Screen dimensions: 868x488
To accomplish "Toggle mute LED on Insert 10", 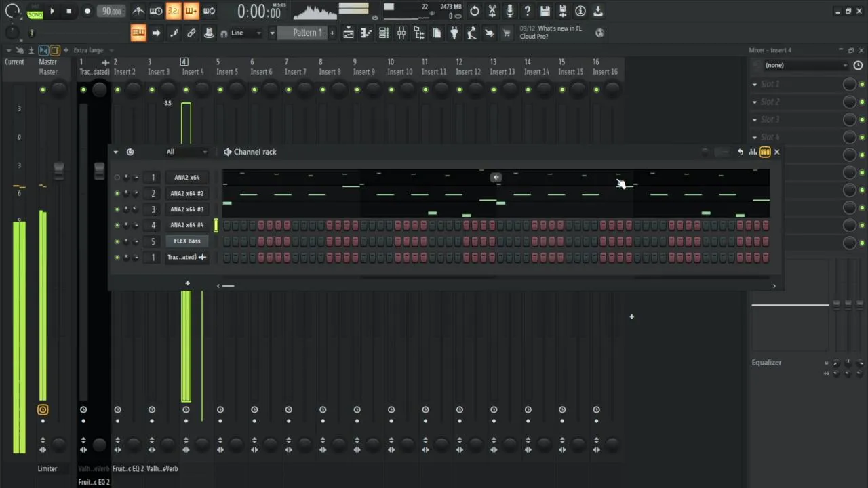I will coord(391,89).
